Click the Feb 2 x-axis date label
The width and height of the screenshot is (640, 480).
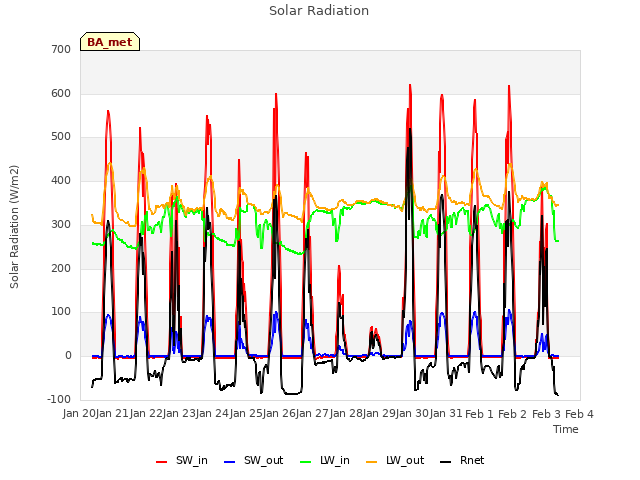coord(513,414)
